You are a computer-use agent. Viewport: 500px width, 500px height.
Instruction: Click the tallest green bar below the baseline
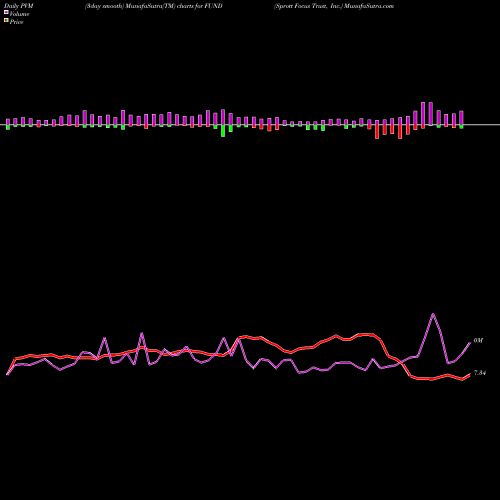tap(223, 131)
